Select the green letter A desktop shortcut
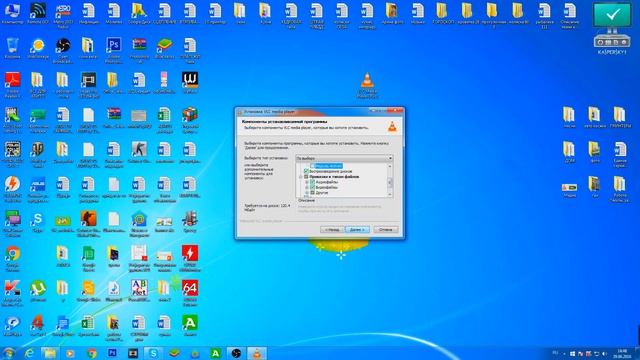This screenshot has height=360, width=640. pyautogui.click(x=190, y=325)
